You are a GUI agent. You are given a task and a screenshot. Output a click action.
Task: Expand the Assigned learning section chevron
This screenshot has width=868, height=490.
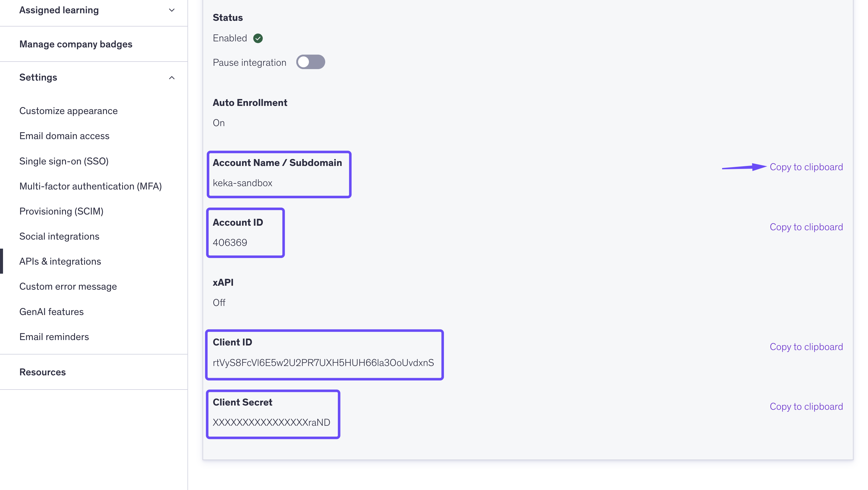171,10
